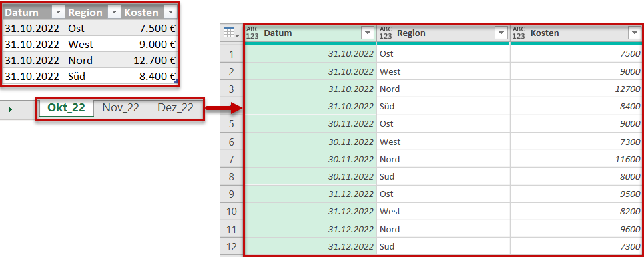Click the ABC123 data type icon for Region
644x257 pixels.
coord(385,33)
